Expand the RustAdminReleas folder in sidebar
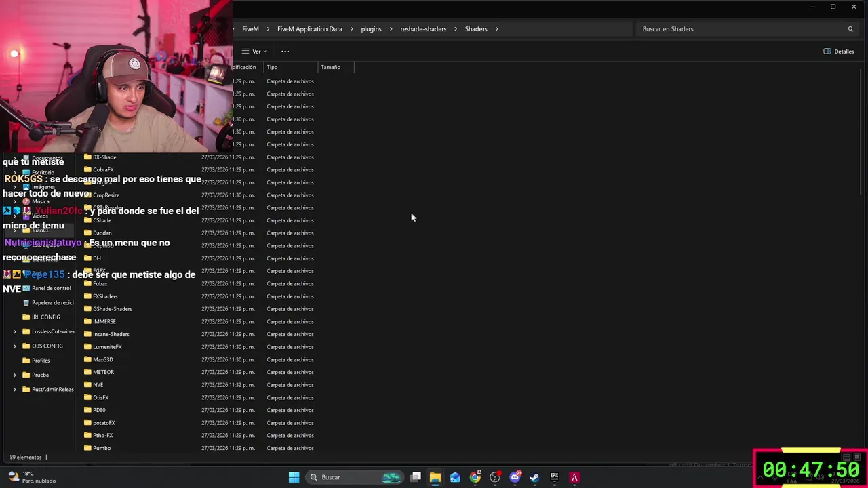The width and height of the screenshot is (868, 488). click(x=15, y=390)
